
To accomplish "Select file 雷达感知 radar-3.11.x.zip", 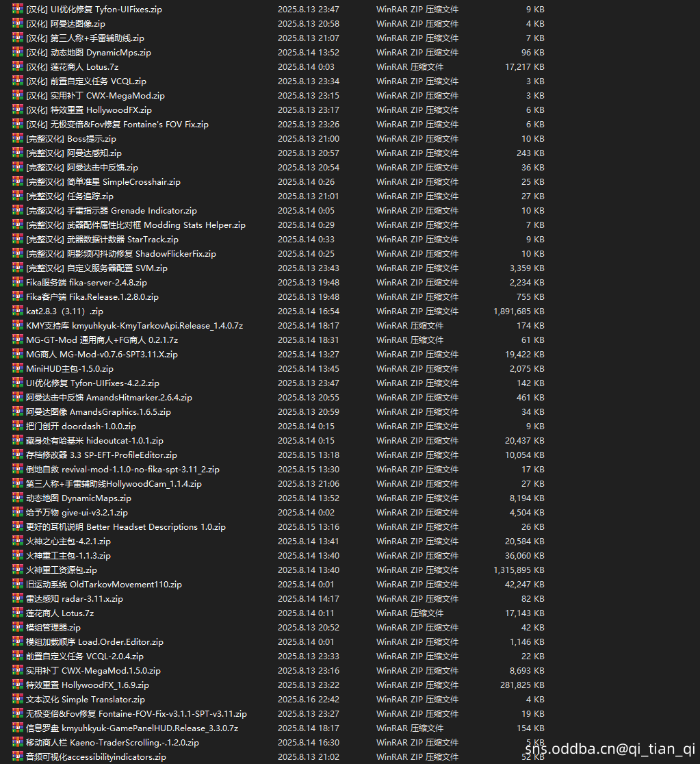I will [75, 598].
